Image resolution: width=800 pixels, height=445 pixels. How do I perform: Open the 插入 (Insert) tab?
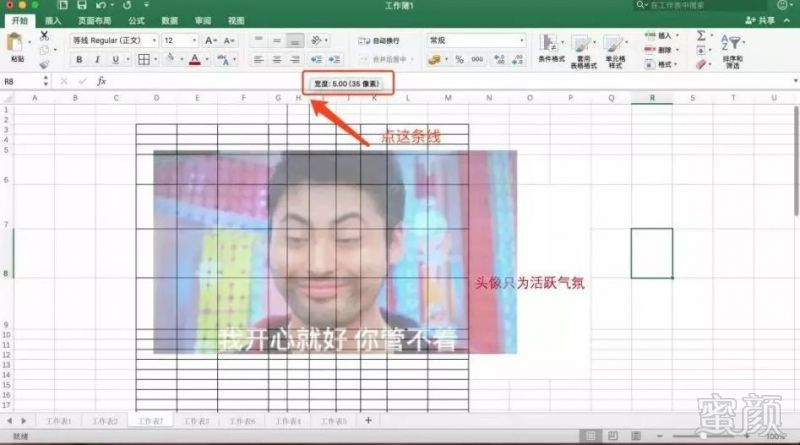[x=53, y=20]
